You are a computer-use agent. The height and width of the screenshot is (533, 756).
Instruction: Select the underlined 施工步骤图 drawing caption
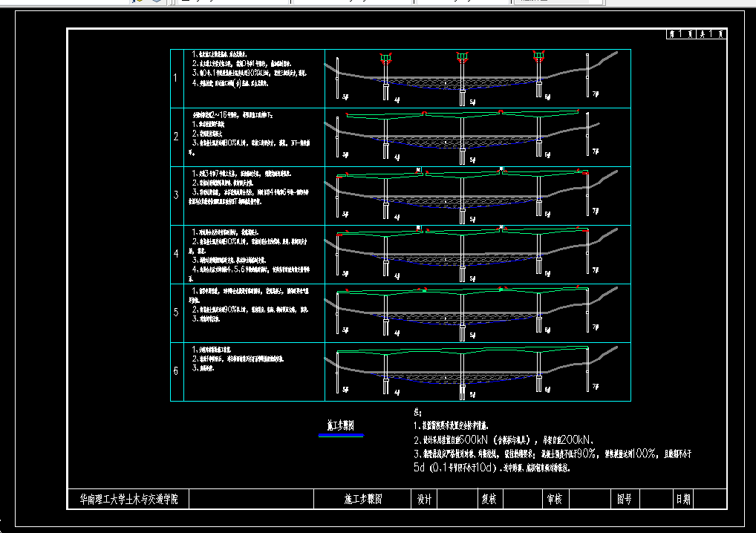click(340, 425)
